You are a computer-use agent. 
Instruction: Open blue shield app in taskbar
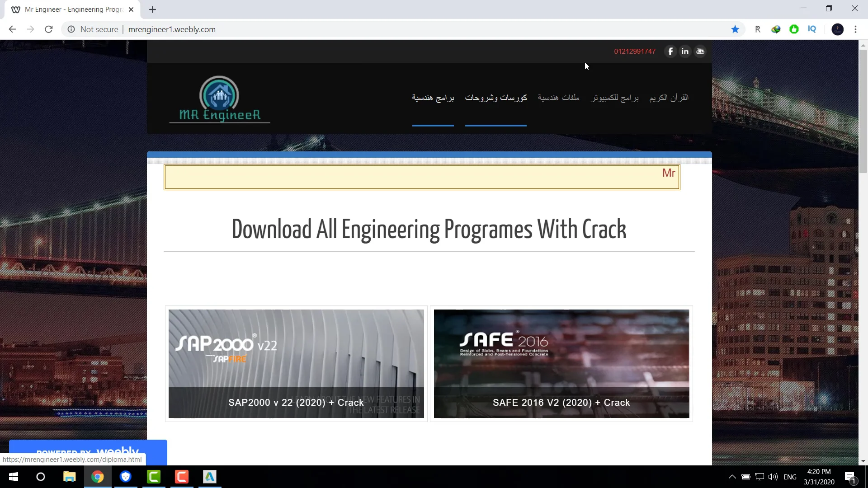126,477
